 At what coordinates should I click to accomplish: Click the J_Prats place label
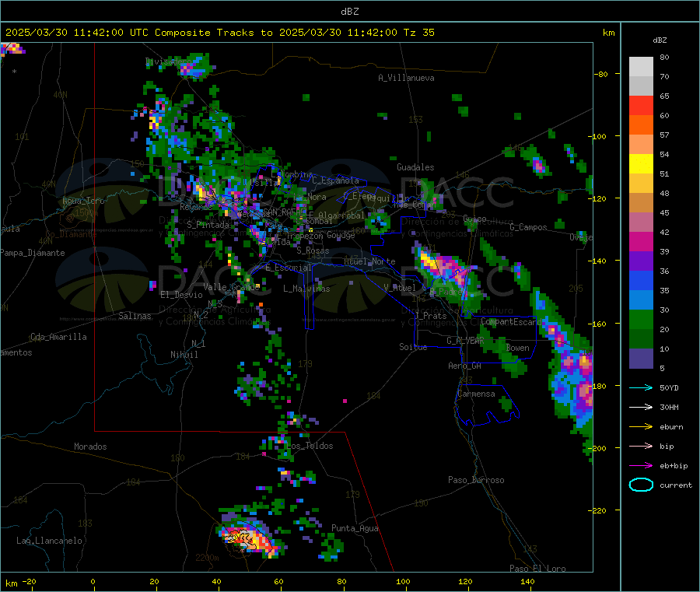point(431,316)
